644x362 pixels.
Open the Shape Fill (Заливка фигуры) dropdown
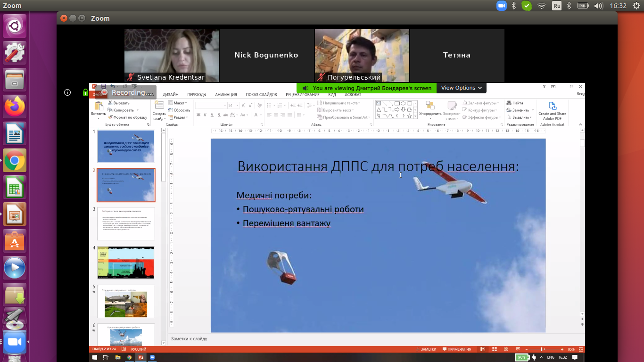480,103
